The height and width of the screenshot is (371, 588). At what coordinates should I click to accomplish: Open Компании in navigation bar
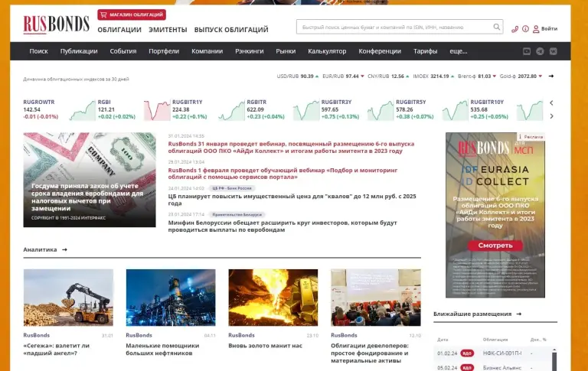tap(207, 51)
